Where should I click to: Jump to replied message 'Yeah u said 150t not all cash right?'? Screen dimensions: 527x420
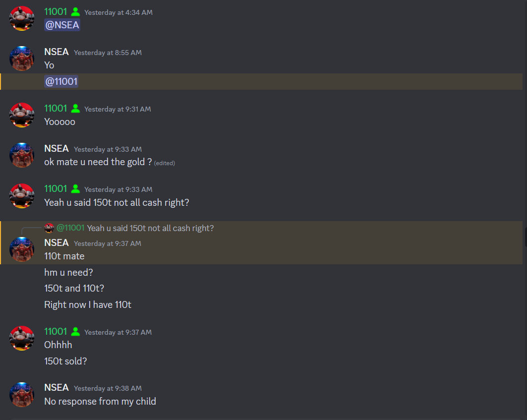[x=150, y=228]
